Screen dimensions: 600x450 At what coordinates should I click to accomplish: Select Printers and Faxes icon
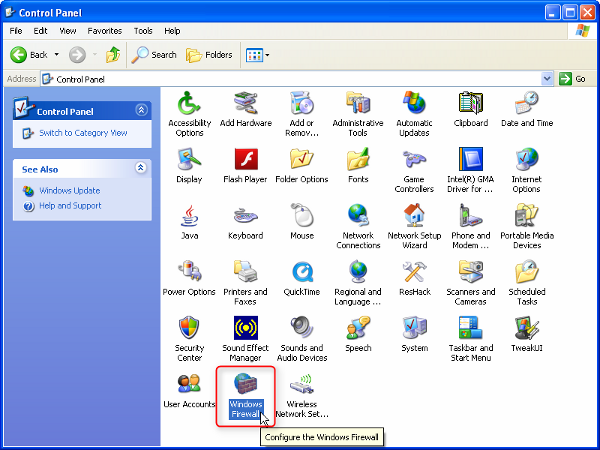(246, 272)
